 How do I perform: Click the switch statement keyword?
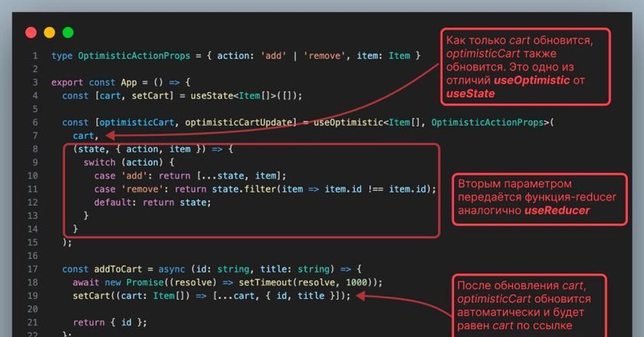coord(100,162)
